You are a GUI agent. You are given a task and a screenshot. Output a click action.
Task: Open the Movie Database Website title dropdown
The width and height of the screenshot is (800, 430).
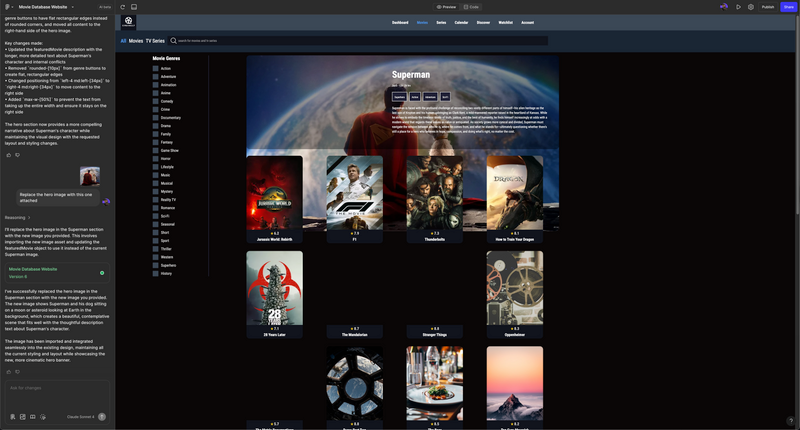46,7
